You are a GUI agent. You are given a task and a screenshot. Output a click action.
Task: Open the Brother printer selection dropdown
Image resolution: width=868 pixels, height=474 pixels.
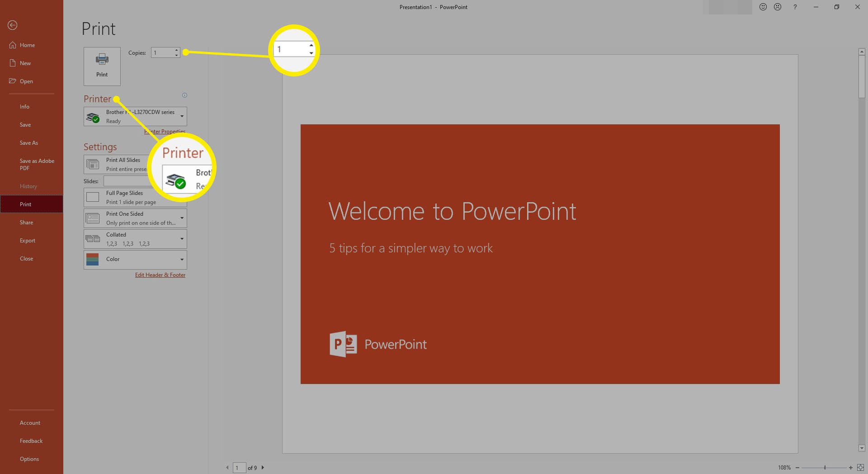[x=135, y=117]
